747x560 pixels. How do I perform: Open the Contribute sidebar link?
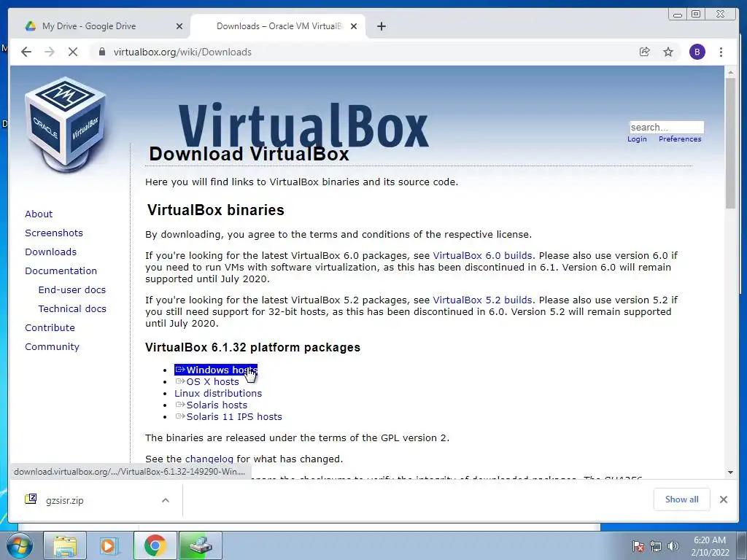[50, 328]
